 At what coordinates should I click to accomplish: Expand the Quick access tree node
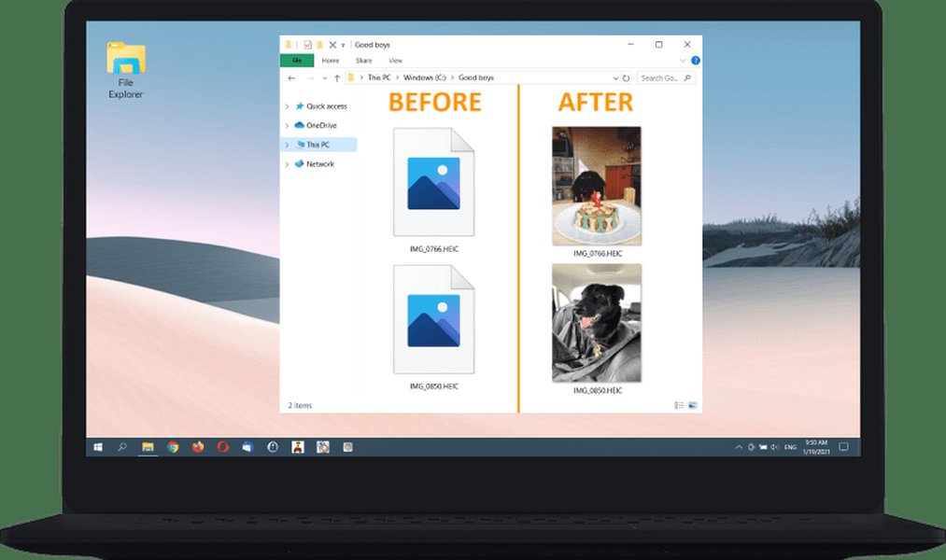point(288,106)
